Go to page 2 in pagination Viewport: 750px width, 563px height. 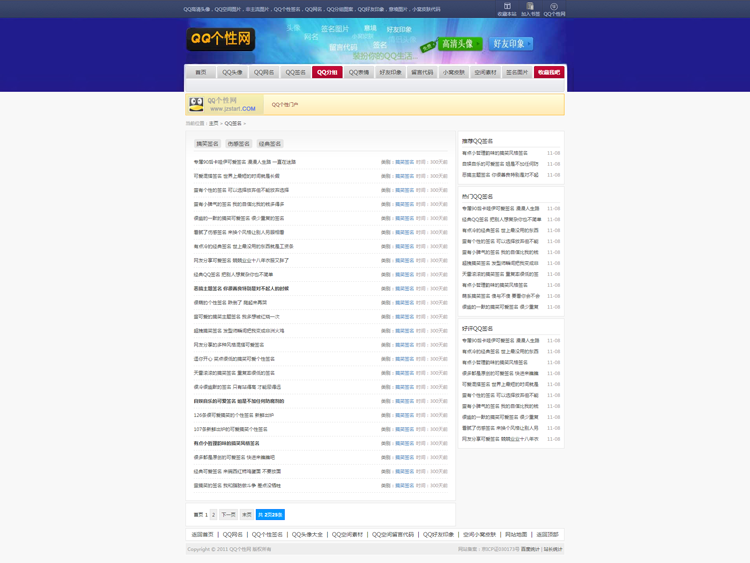213,515
